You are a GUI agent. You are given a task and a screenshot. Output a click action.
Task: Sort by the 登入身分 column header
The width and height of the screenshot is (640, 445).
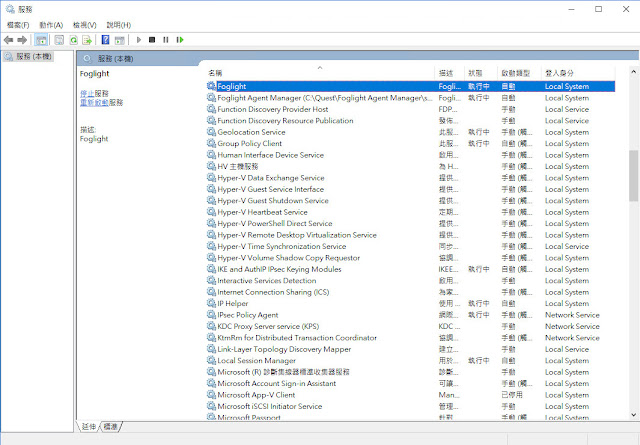578,73
